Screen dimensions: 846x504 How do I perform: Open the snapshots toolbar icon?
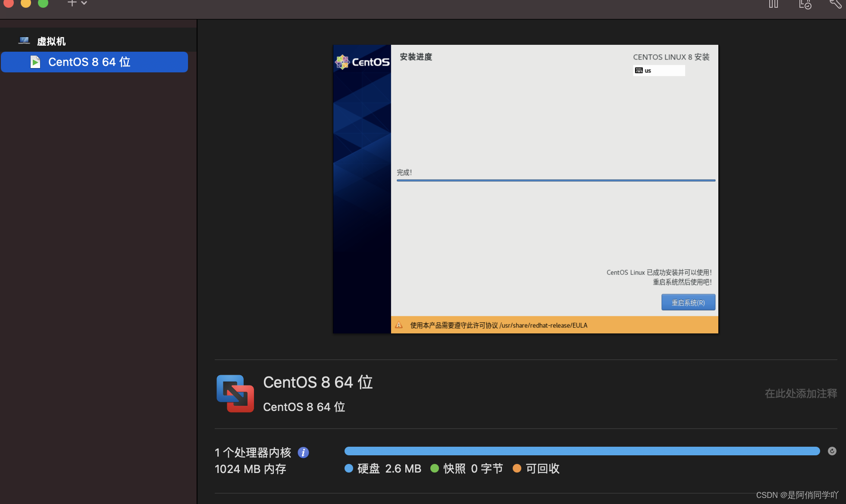click(x=805, y=4)
